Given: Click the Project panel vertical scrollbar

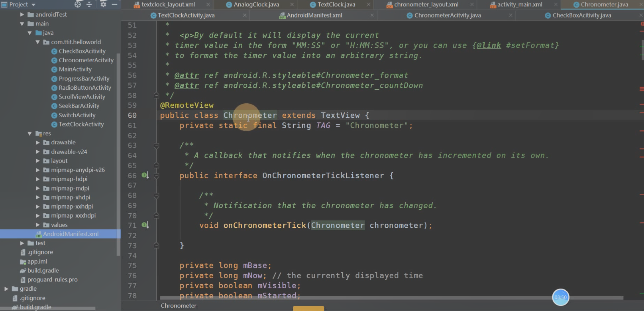Looking at the screenshot, I should (x=118, y=154).
